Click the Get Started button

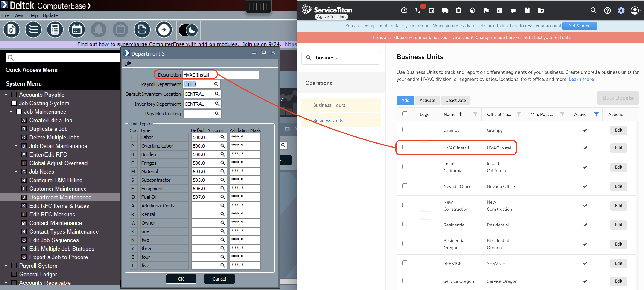580,26
